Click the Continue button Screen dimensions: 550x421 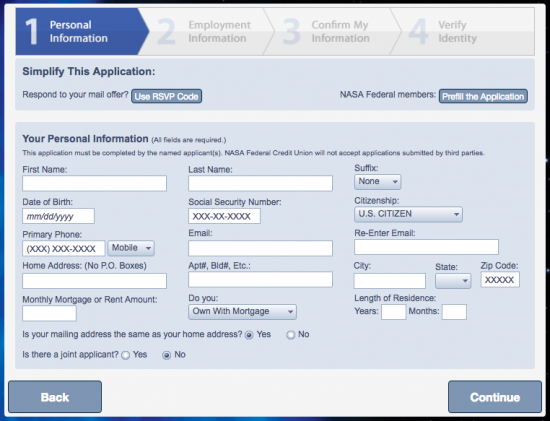pyautogui.click(x=495, y=397)
